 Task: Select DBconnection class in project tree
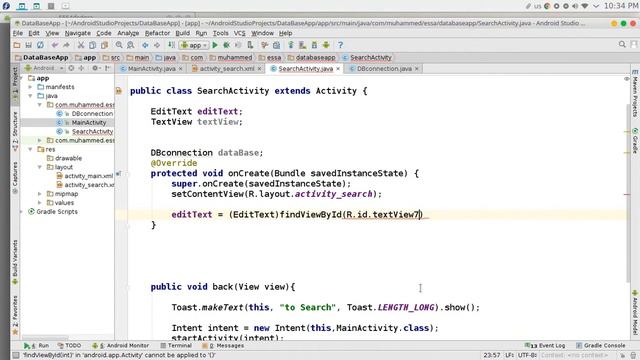[92, 114]
